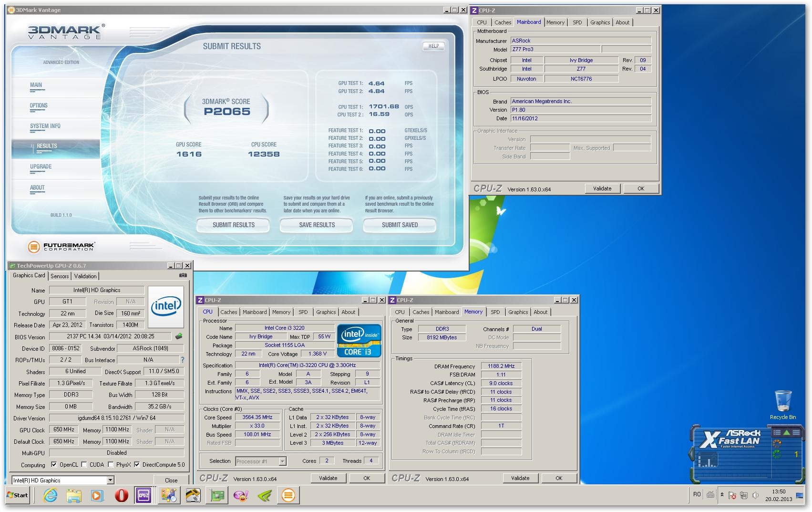Open the NVIDIA taskbar icon
The height and width of the screenshot is (512, 812).
pos(265,496)
